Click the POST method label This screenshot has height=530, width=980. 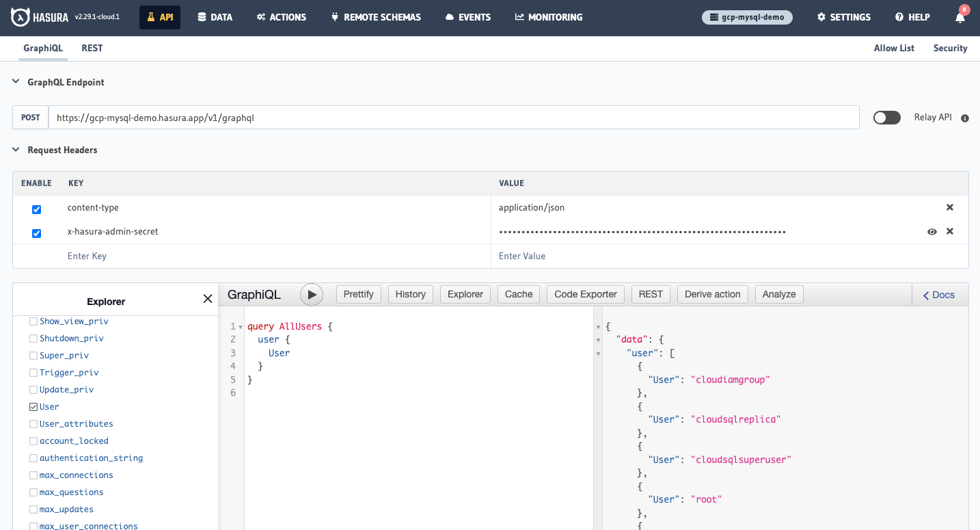[31, 118]
